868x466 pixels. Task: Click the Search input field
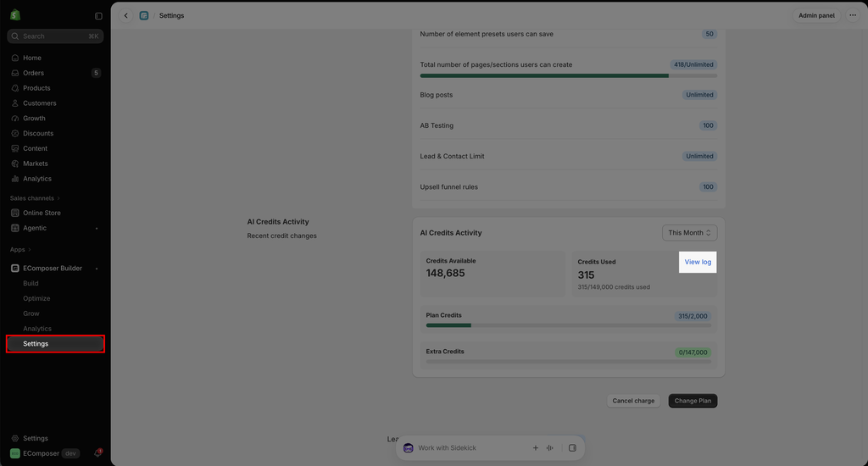[55, 36]
